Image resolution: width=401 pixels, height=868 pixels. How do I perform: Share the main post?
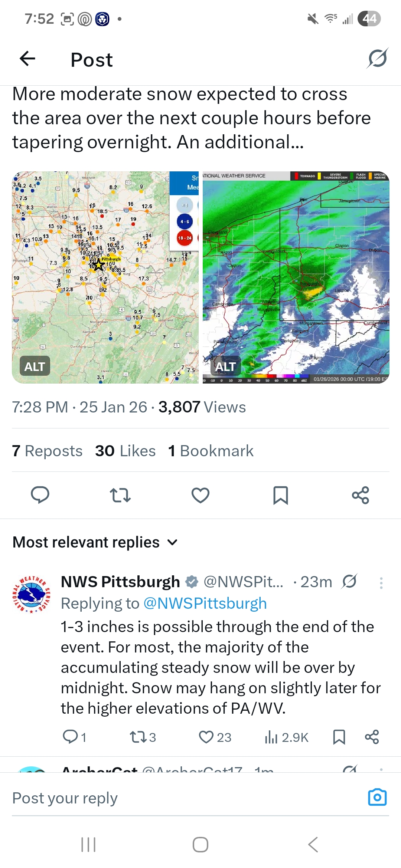point(361,495)
